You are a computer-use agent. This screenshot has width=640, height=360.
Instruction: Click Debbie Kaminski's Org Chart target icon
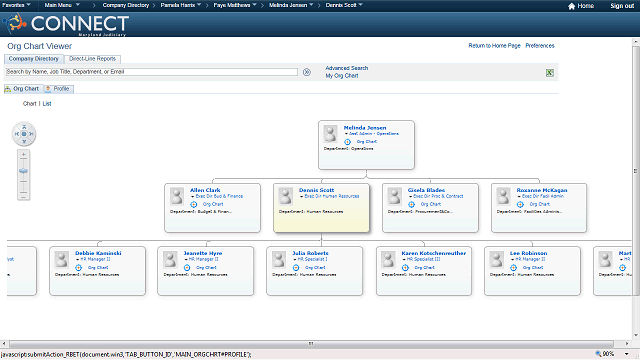[78, 268]
